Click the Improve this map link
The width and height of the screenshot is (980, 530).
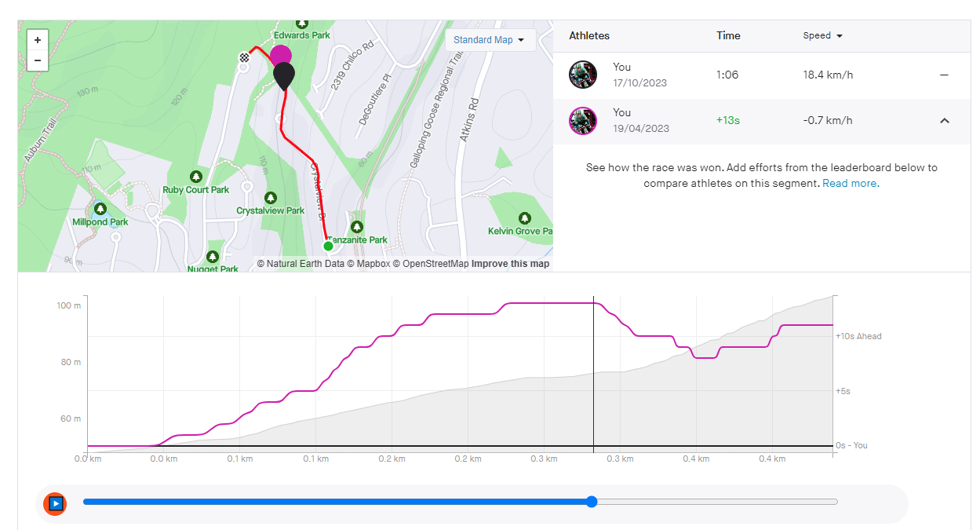tap(510, 264)
